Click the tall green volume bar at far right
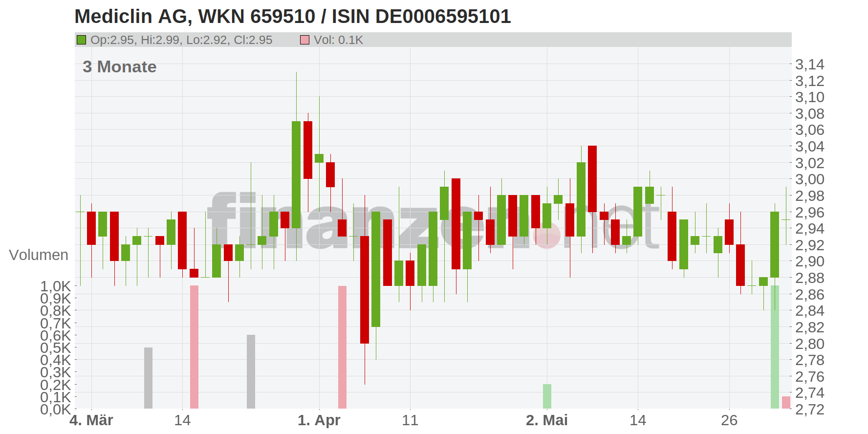868x434 pixels. (x=775, y=347)
